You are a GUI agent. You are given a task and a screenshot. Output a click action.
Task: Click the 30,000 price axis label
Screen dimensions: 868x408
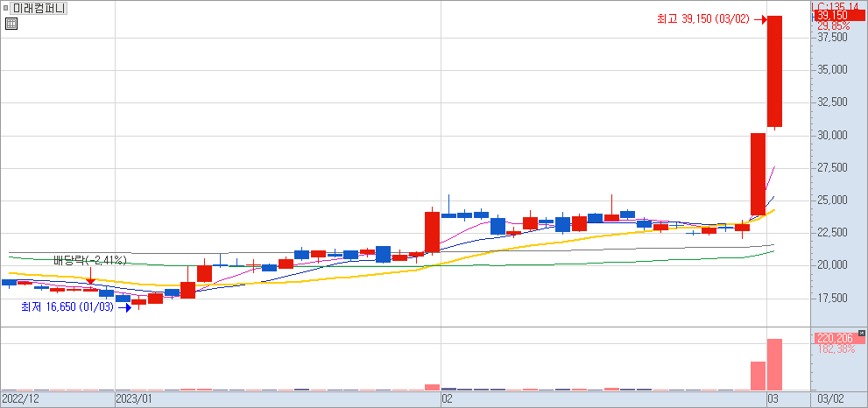(x=833, y=136)
